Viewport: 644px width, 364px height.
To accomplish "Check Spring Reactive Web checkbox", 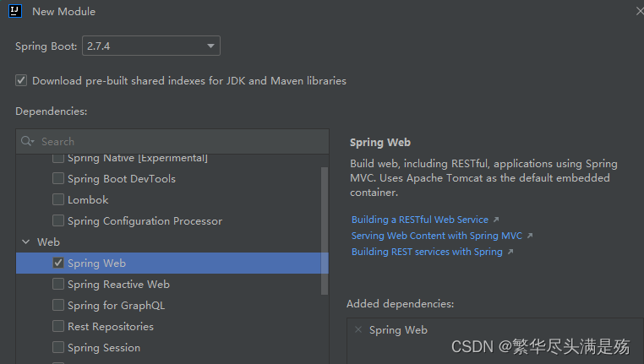I will pos(58,284).
